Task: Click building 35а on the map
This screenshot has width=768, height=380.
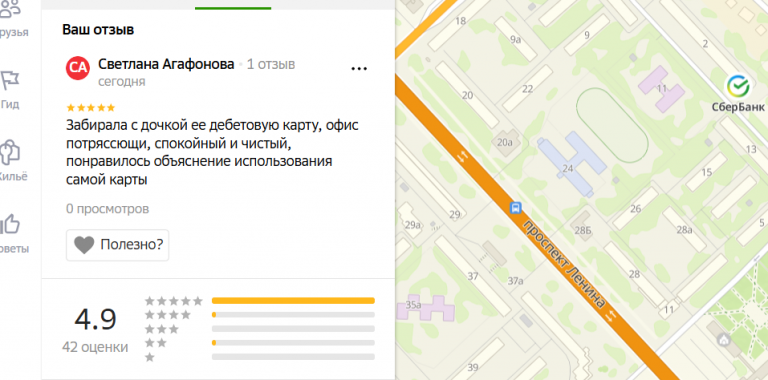Action: click(425, 309)
